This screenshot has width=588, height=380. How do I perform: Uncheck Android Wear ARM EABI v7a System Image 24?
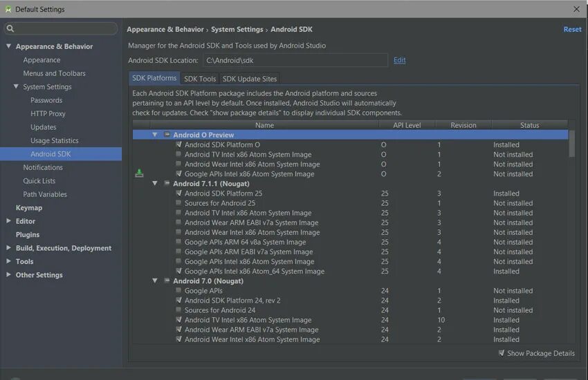179,329
